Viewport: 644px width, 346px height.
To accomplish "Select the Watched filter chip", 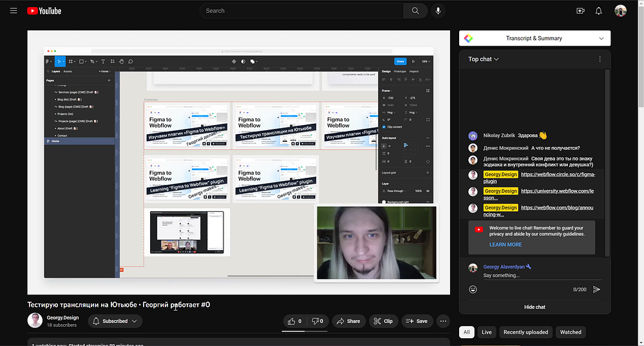I will [571, 332].
